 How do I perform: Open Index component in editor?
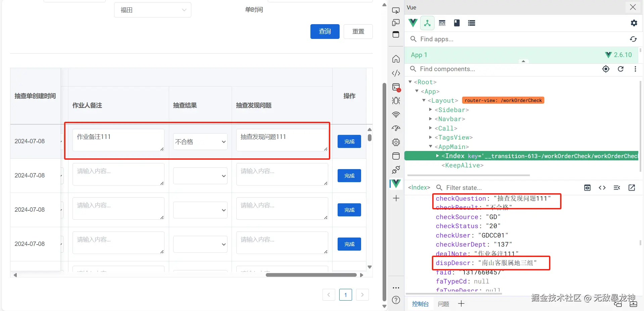(x=632, y=188)
